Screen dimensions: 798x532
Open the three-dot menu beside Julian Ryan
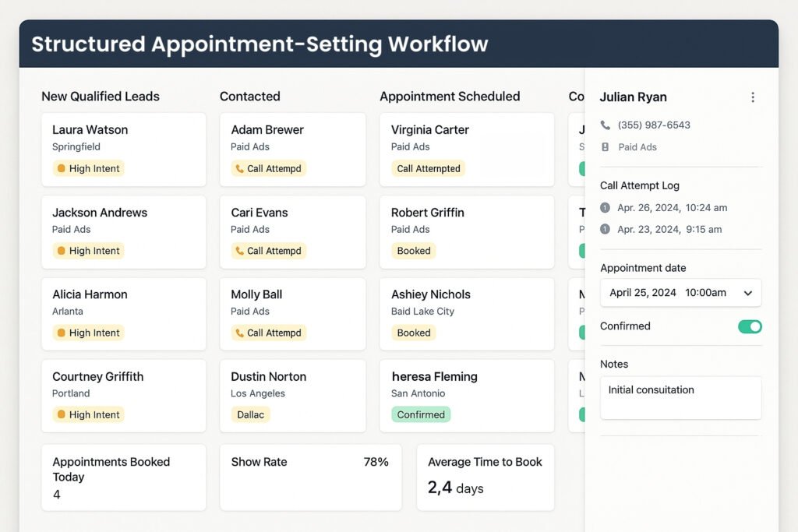752,97
